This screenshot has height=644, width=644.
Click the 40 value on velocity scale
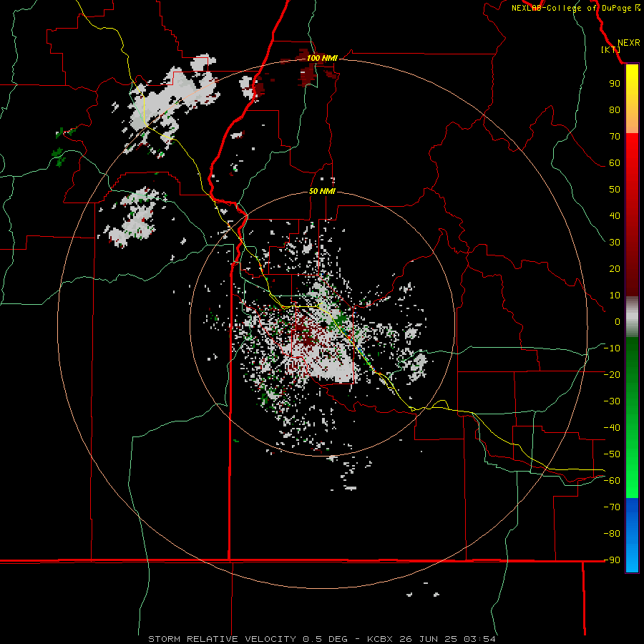click(x=615, y=216)
